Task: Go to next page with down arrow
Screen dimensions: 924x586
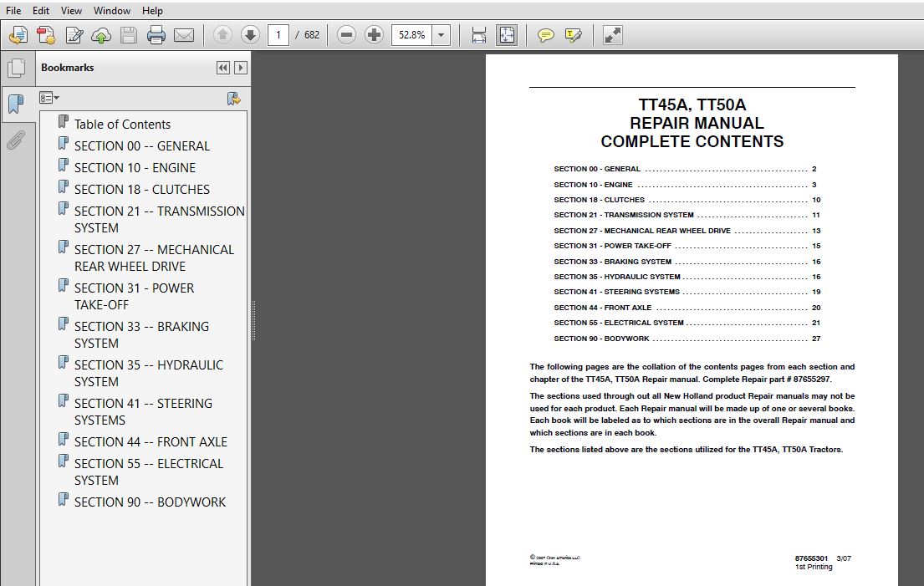Action: 250,35
